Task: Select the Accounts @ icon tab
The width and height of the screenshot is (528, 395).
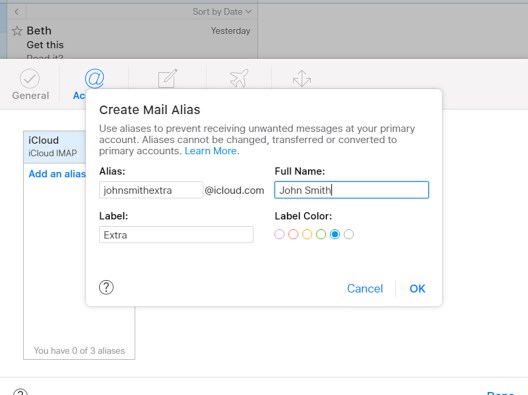Action: [94, 78]
